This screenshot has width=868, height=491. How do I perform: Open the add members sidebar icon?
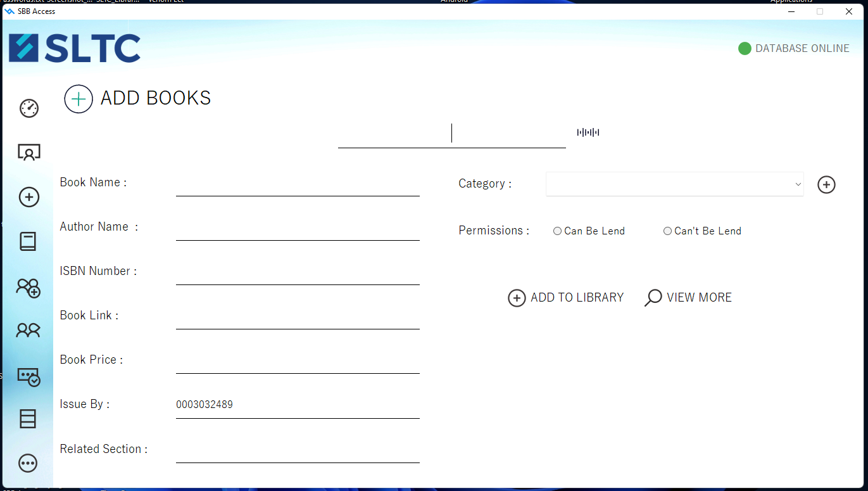coord(28,288)
